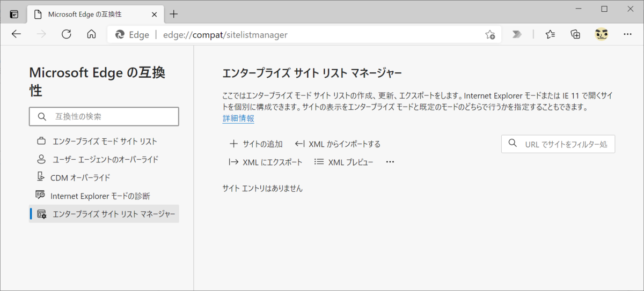Click XML プレビュー button
644x291 pixels.
click(344, 162)
